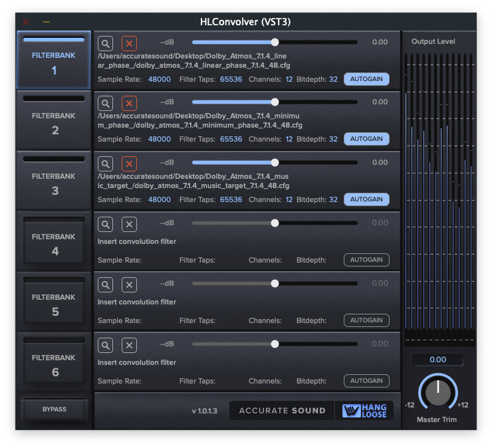
Task: Open magnifier for music_target filter row
Action: tap(106, 164)
